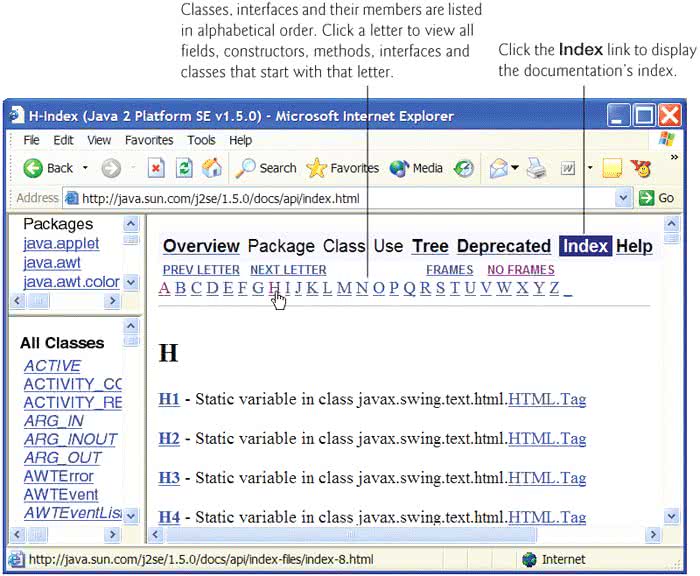
Task: Open the Tools menu
Action: (x=201, y=140)
